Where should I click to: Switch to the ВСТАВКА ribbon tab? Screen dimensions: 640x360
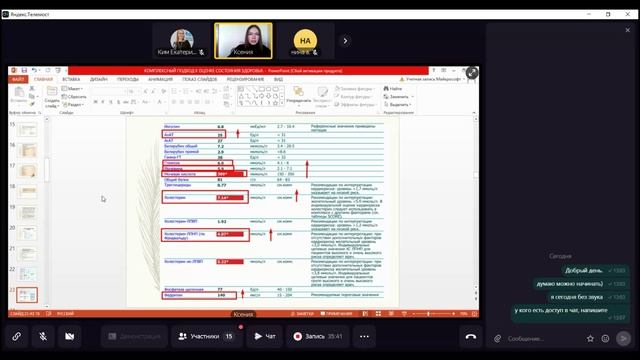(x=71, y=79)
